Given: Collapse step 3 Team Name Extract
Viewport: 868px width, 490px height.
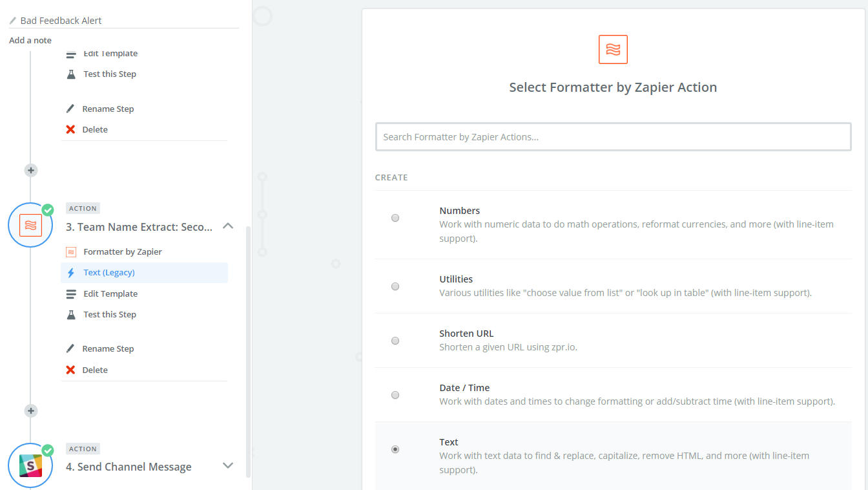Looking at the screenshot, I should pyautogui.click(x=228, y=226).
